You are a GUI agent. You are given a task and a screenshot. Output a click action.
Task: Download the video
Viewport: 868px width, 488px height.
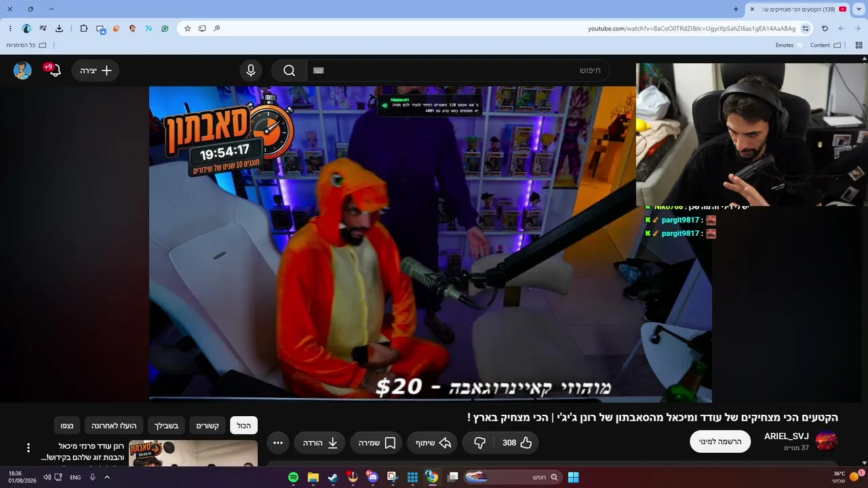click(x=320, y=443)
